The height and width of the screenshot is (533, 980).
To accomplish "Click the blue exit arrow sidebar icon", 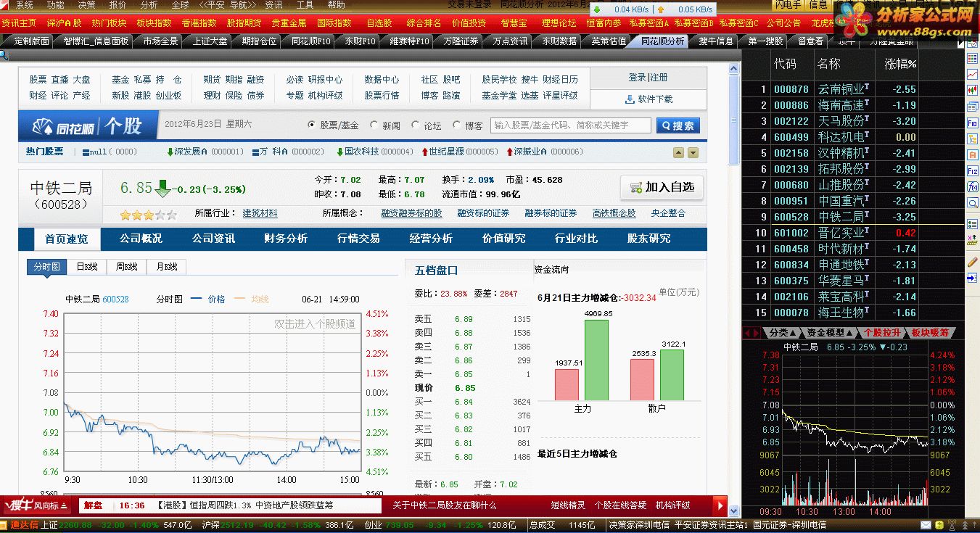I will (972, 278).
